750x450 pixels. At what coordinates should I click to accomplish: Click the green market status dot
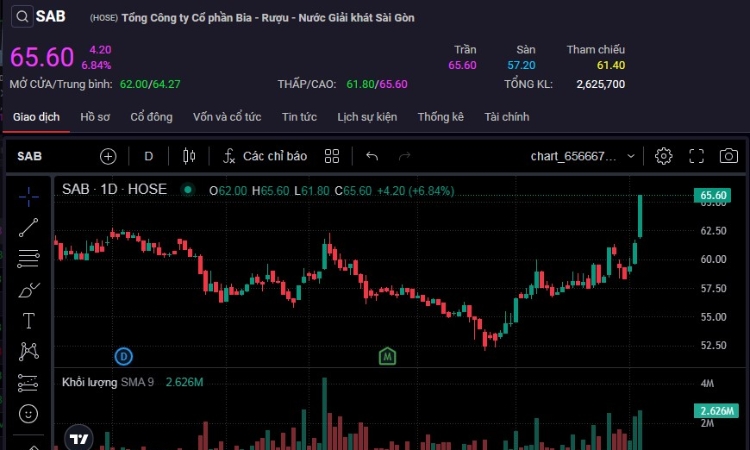[x=187, y=189]
